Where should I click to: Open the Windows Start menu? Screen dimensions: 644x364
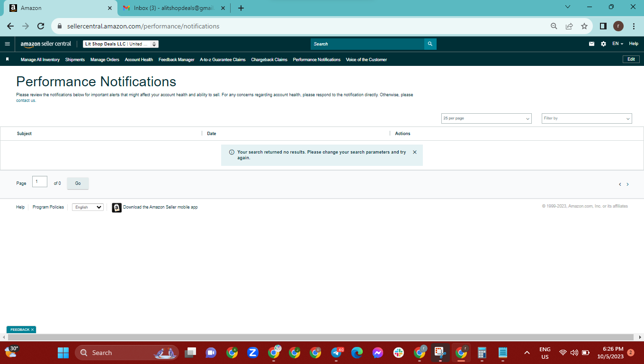tap(63, 353)
